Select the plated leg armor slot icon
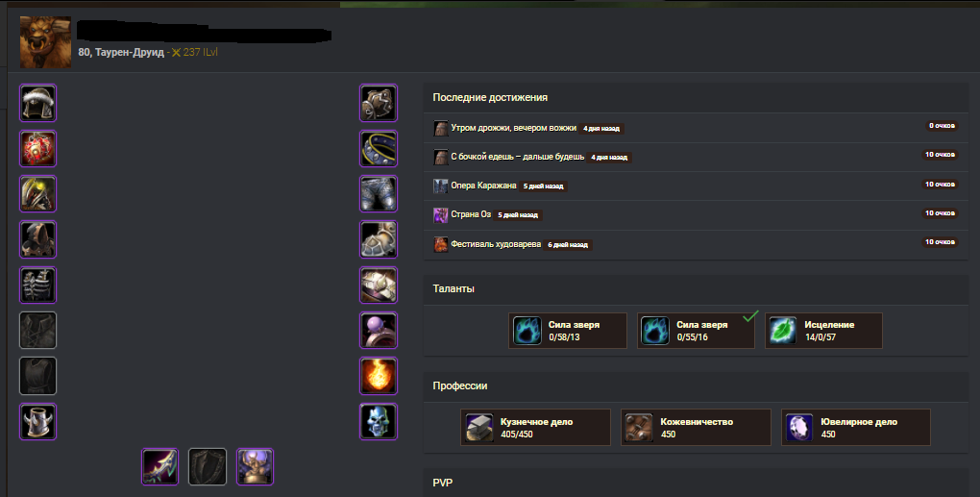The height and width of the screenshot is (497, 980). [x=379, y=194]
